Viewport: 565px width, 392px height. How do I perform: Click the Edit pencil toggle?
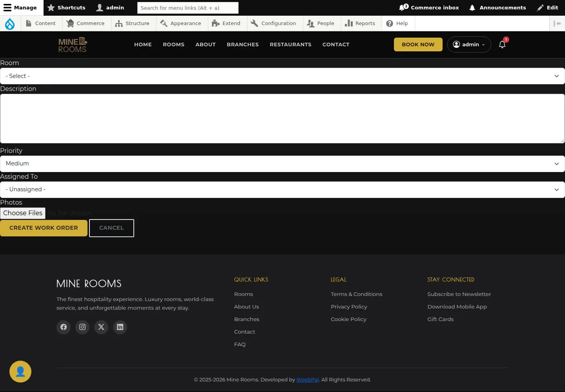(548, 8)
